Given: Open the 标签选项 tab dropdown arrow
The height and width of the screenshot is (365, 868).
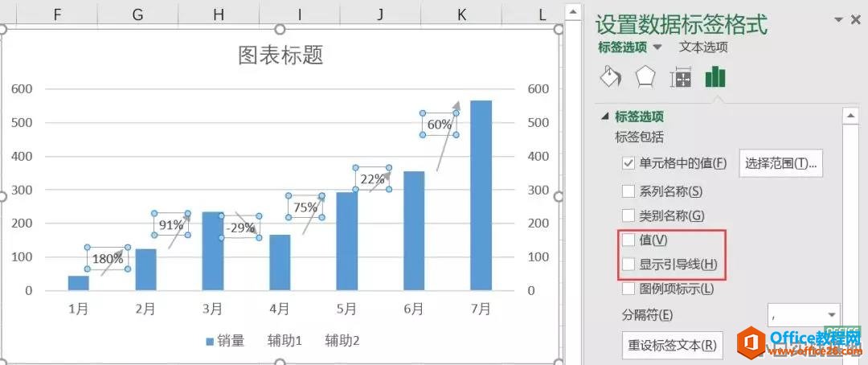Looking at the screenshot, I should (657, 47).
